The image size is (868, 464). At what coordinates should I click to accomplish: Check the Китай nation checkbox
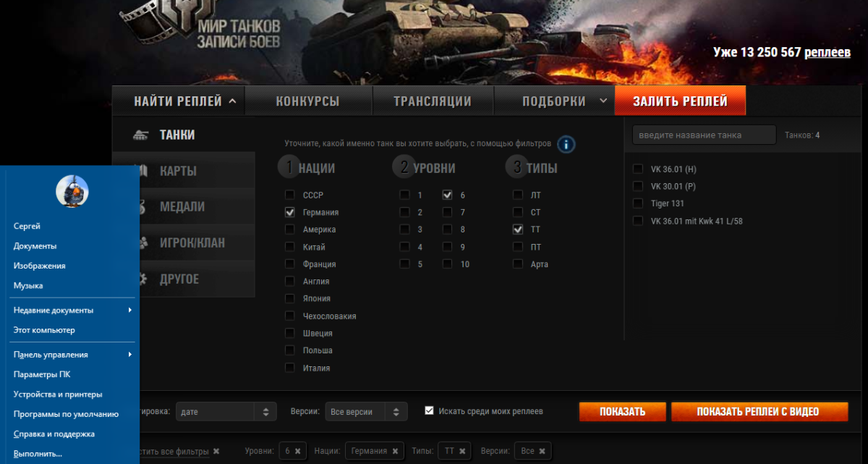click(x=290, y=247)
